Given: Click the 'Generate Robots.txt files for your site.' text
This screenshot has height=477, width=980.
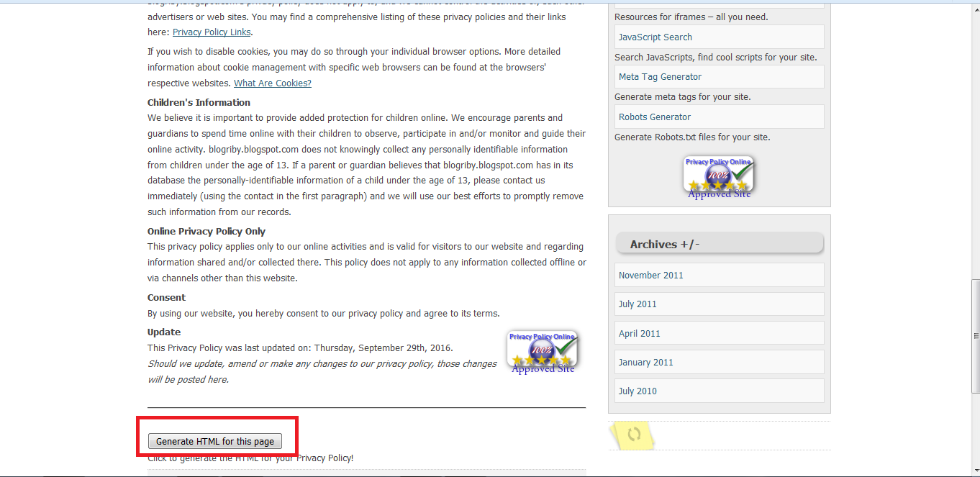Looking at the screenshot, I should [692, 137].
